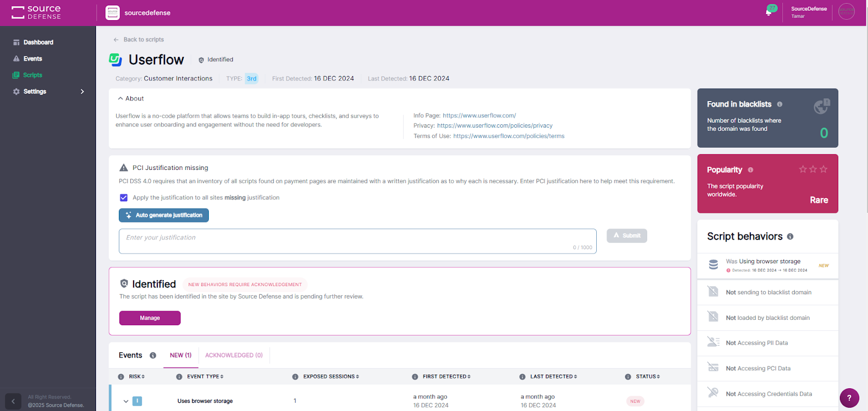Click info icon next to Found in blacklists

click(780, 104)
